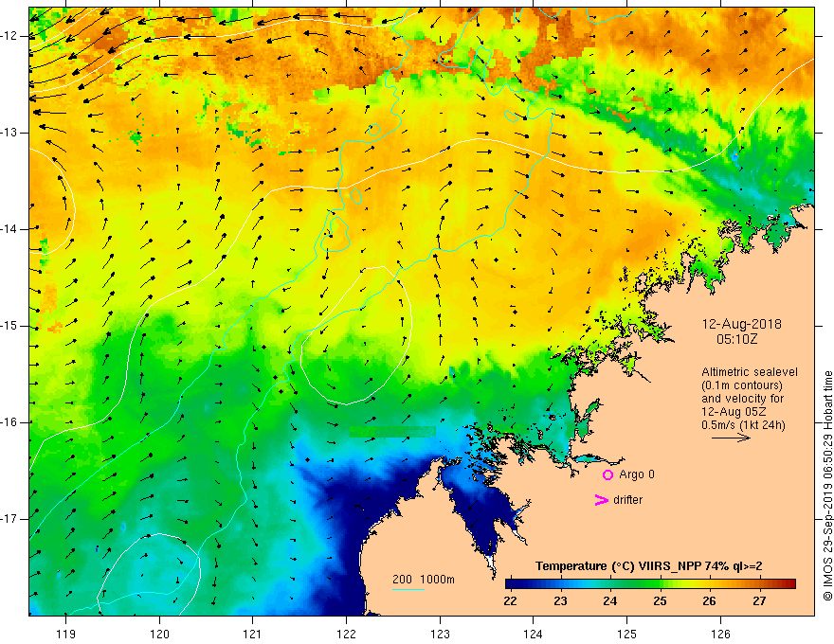Click longitude axis label 125
The image size is (834, 644).
(627, 634)
